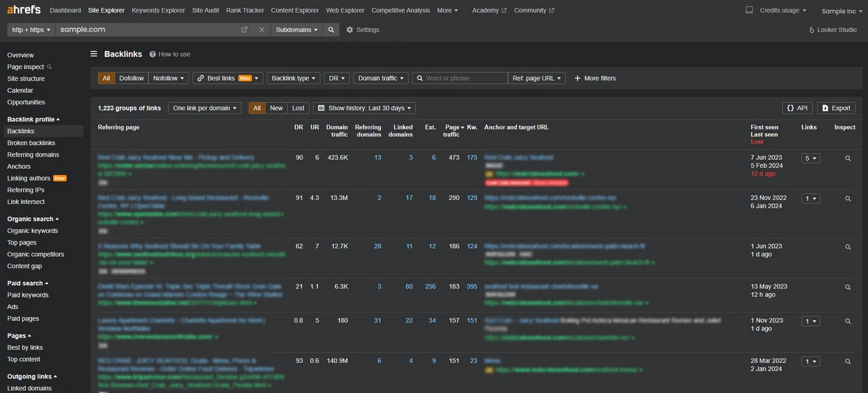The image size is (868, 393).
Task: Click linked domains value 80
Action: [x=409, y=286]
